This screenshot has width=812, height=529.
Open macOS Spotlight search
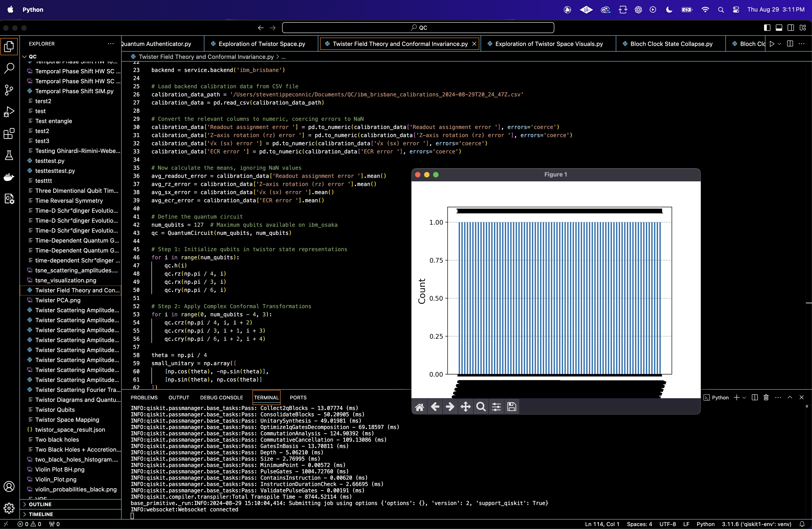721,10
